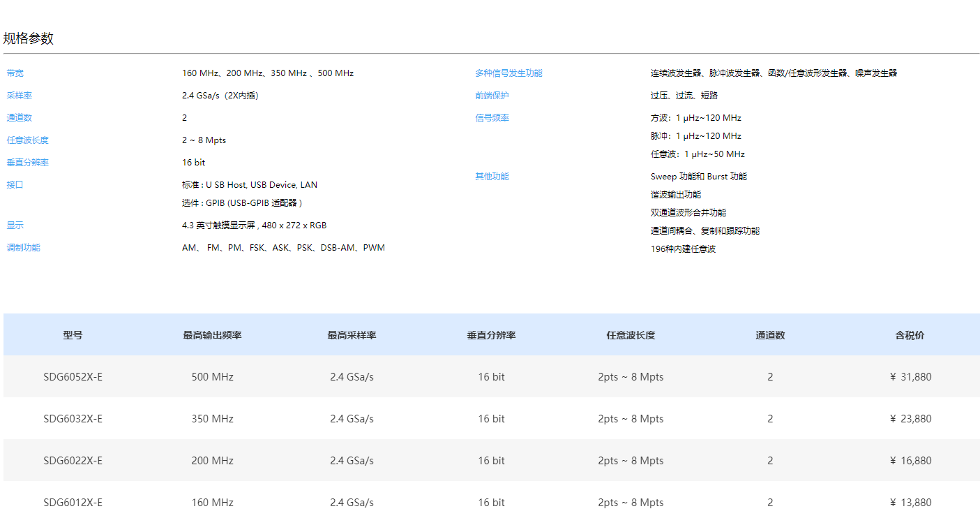This screenshot has height=532, width=980.
Task: Click 2.4 GSa/s in the SDG6012X-E row
Action: [352, 503]
